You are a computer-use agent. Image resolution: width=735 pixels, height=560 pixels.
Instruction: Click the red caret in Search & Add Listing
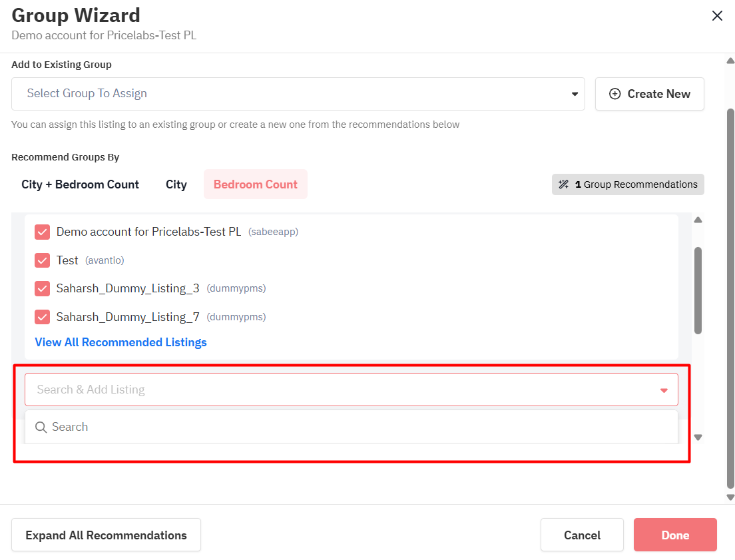point(664,390)
